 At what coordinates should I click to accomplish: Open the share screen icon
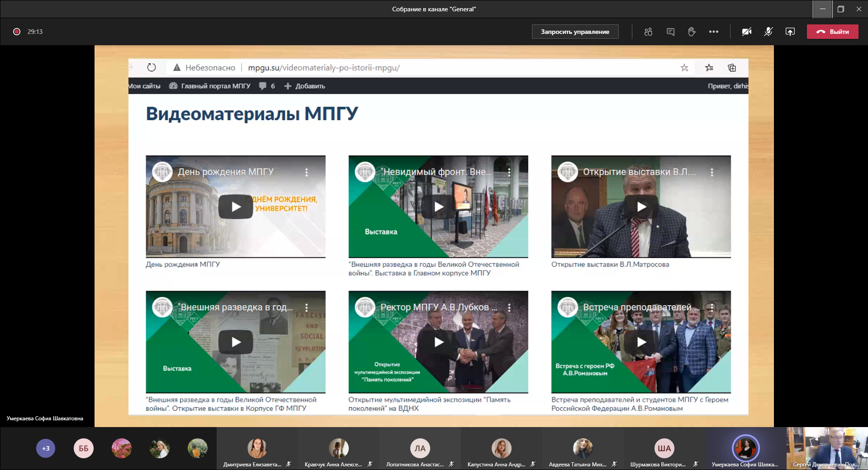[790, 32]
